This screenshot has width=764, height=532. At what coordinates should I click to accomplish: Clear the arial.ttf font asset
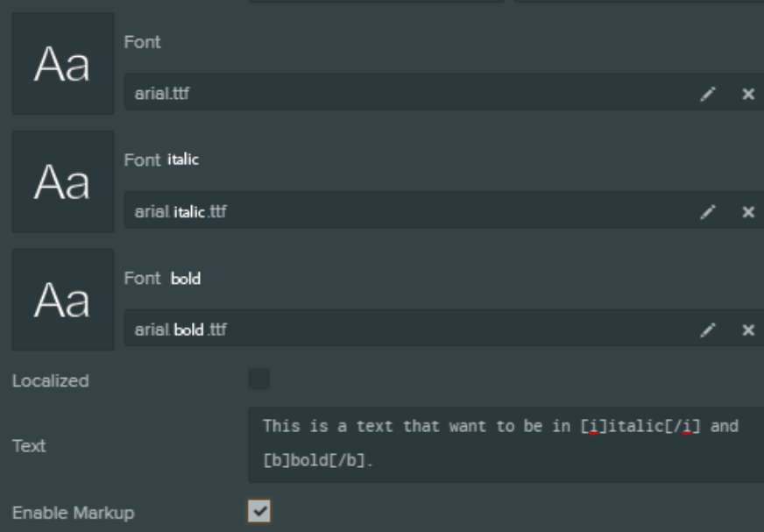pyautogui.click(x=748, y=94)
